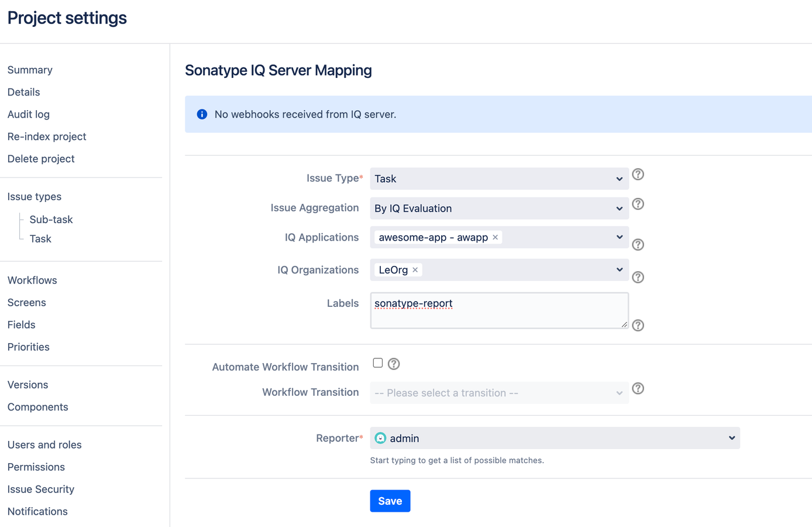Click the info icon in webhooks banner

coord(202,114)
